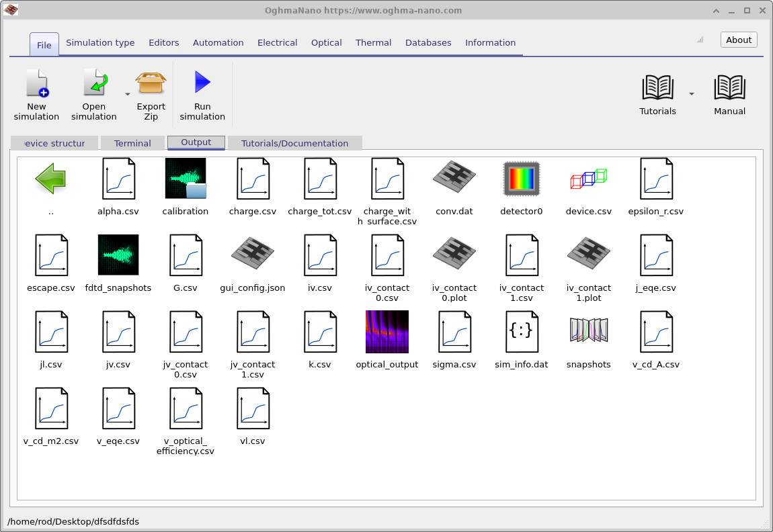Open the Information ribbon tab
Screen dimensions: 773x532
pyautogui.click(x=490, y=43)
